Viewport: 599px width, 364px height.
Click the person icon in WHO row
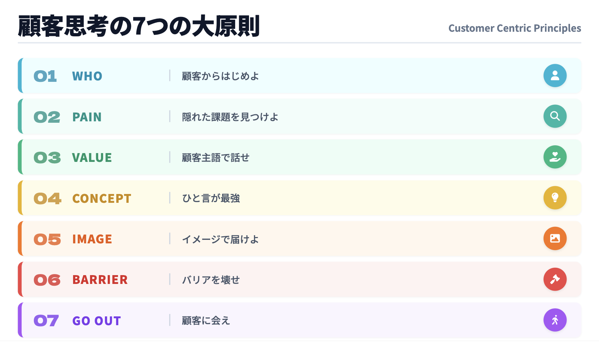tap(555, 75)
